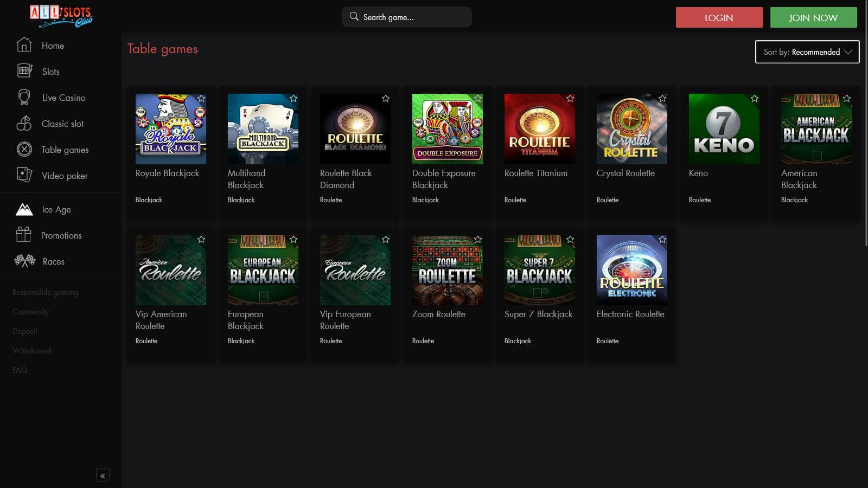This screenshot has height=488, width=868.
Task: Click the Ice Age mountain icon
Action: (24, 209)
